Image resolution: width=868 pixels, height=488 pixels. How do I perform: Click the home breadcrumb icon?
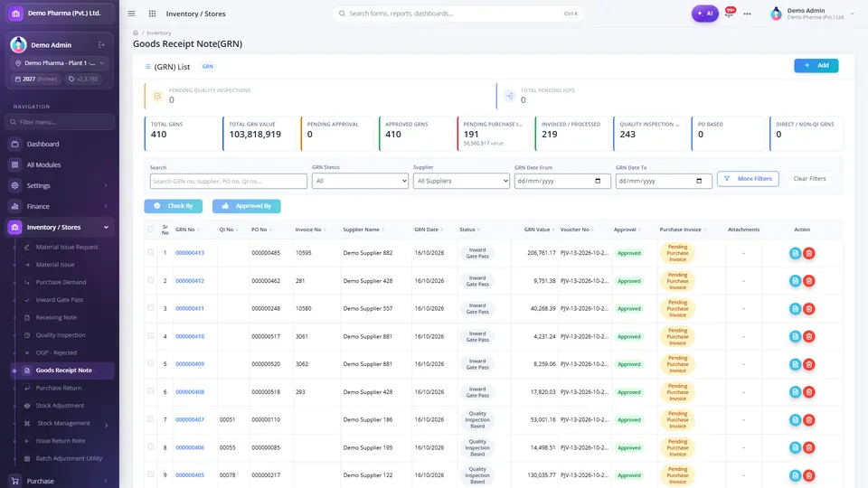point(136,33)
